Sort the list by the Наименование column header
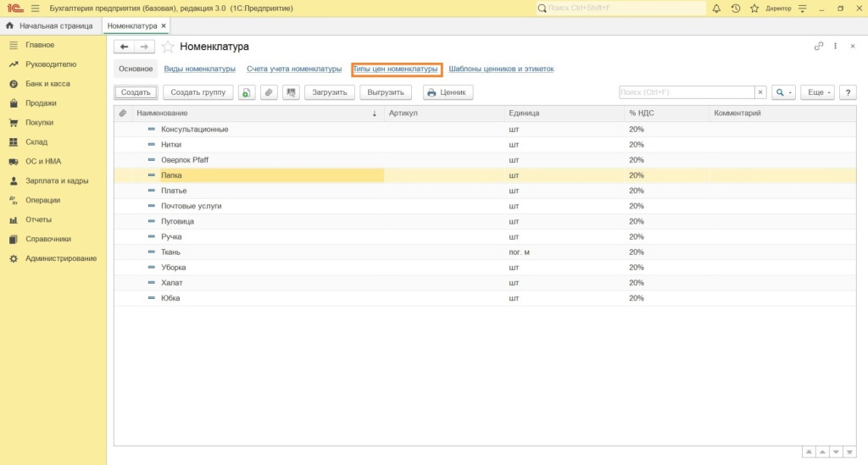The height and width of the screenshot is (465, 868). tap(254, 113)
